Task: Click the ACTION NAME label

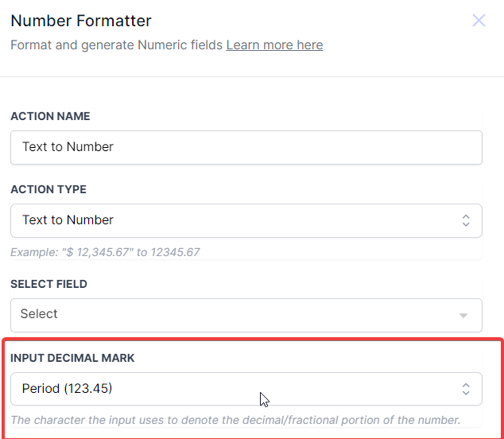Action: click(x=50, y=116)
